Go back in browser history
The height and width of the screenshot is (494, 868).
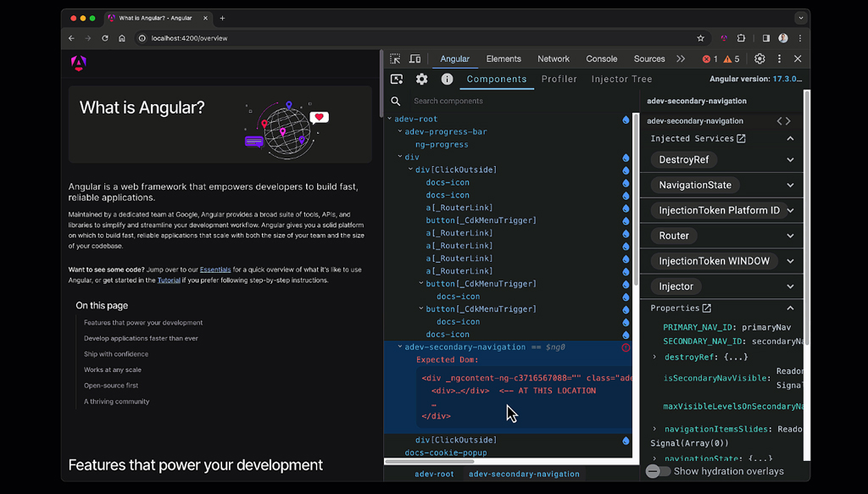click(71, 38)
